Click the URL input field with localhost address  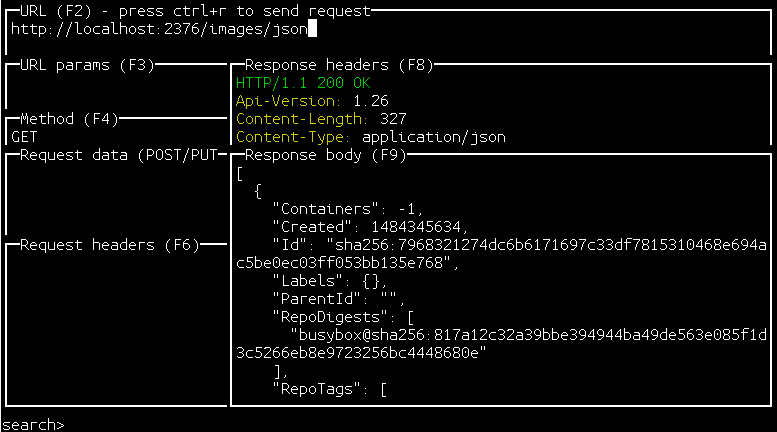(x=160, y=29)
